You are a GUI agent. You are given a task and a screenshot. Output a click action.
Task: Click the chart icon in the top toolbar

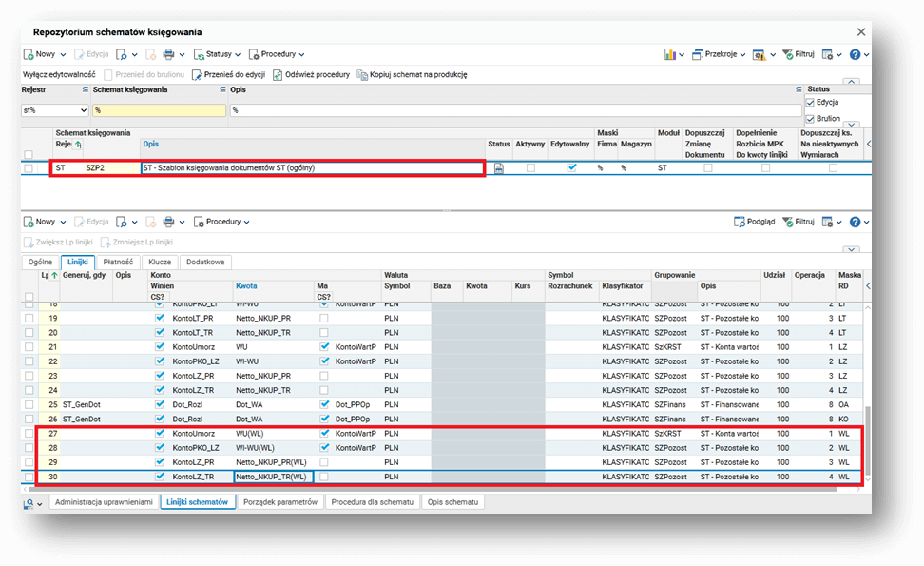[669, 55]
